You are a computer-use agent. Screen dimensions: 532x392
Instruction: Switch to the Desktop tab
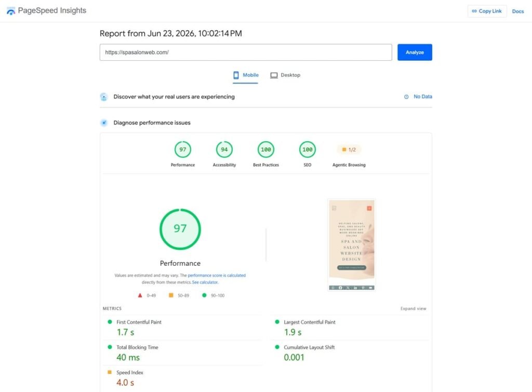point(285,75)
